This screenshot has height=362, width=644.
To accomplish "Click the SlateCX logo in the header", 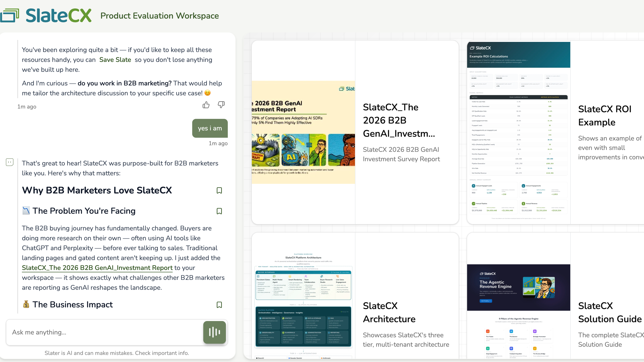I will click(46, 16).
